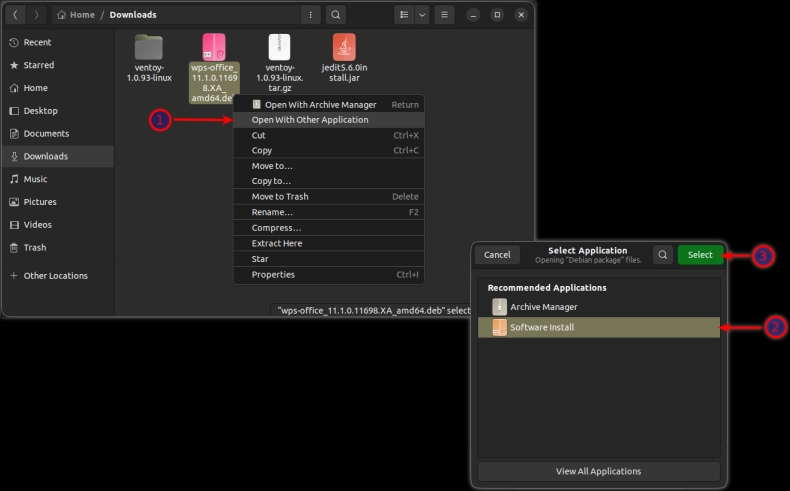Select Move to Trash menu entry
The image size is (790, 491).
[x=280, y=197]
